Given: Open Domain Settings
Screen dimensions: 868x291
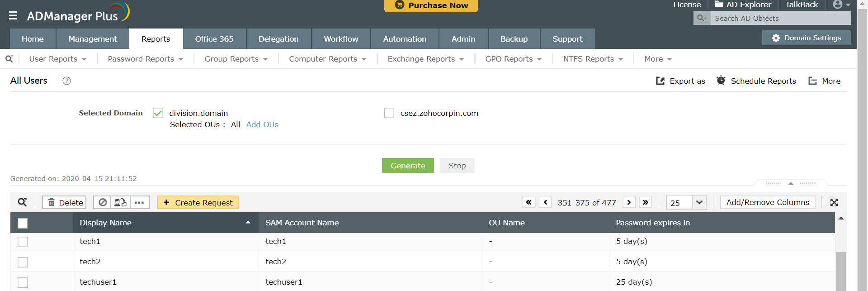Looking at the screenshot, I should (807, 38).
